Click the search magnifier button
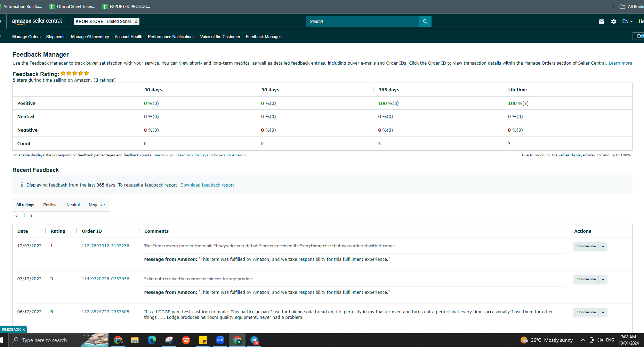 425,22
